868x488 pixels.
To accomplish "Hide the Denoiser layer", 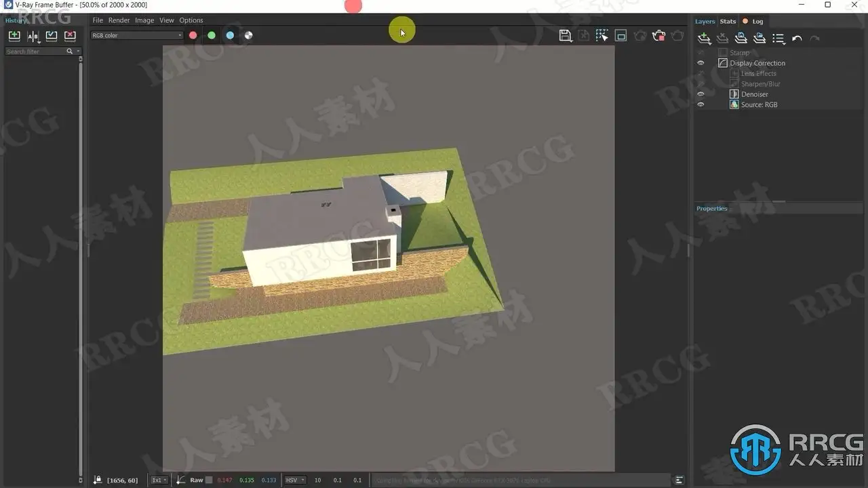I will point(701,94).
